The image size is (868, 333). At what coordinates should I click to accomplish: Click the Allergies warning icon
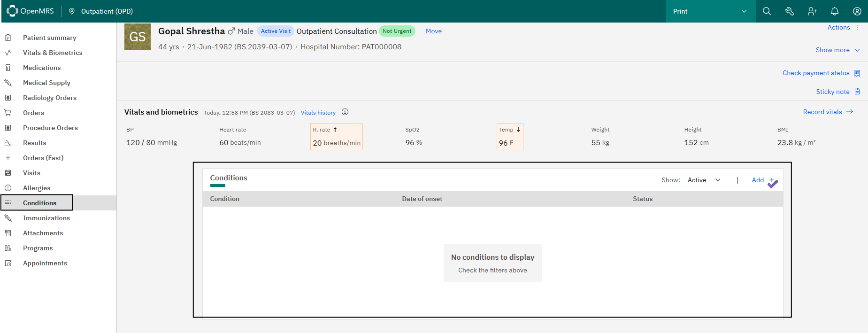click(8, 188)
